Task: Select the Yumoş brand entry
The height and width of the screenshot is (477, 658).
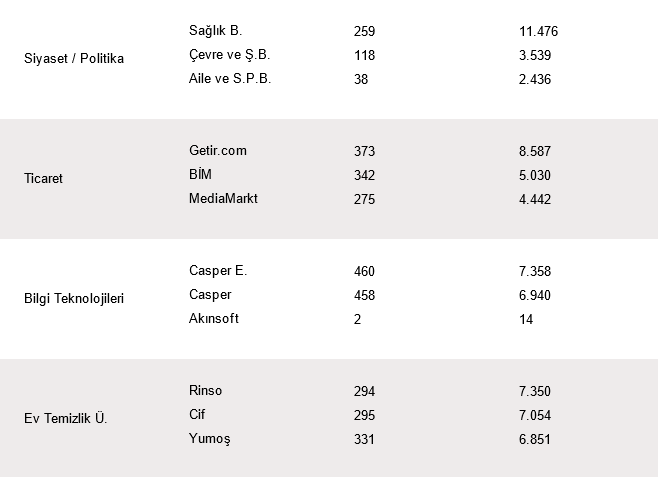Action: click(209, 438)
